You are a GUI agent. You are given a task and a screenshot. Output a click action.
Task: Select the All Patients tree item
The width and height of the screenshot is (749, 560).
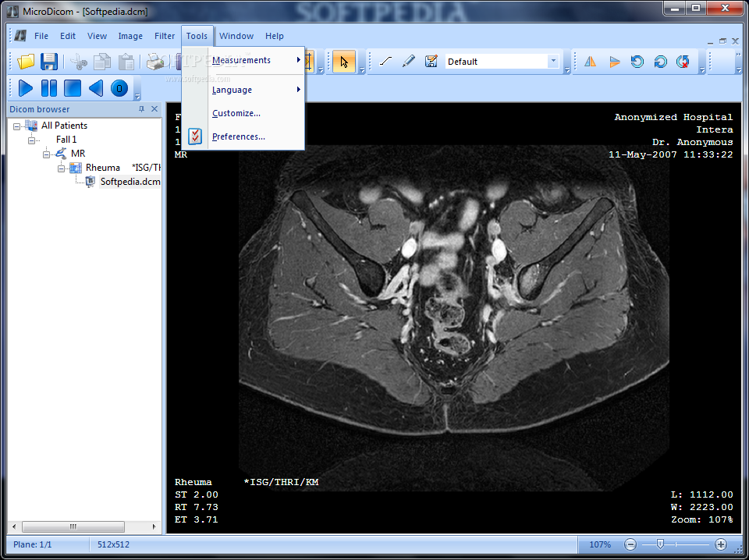tap(64, 126)
